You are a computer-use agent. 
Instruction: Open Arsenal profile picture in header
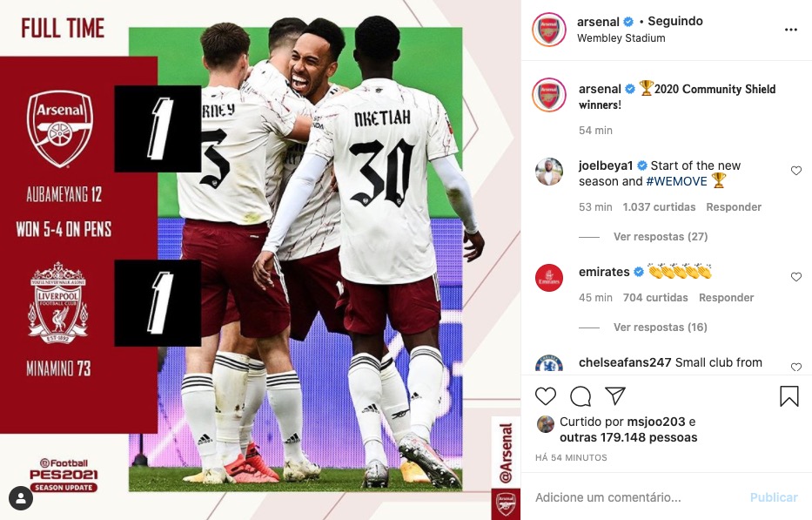[549, 30]
